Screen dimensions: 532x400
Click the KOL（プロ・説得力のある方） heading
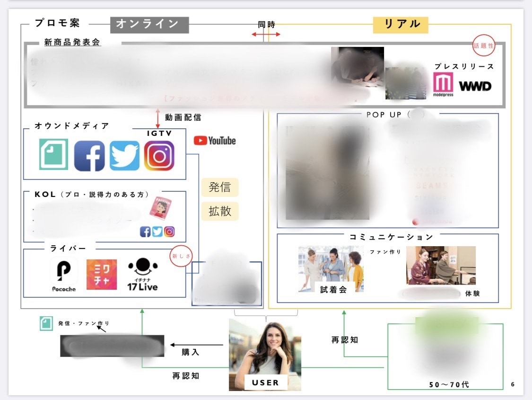coord(92,194)
